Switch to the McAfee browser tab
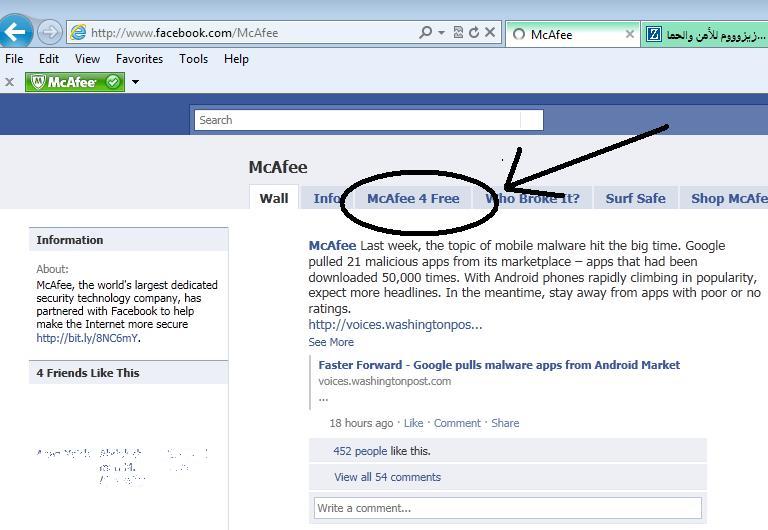768x530 pixels. (572, 34)
